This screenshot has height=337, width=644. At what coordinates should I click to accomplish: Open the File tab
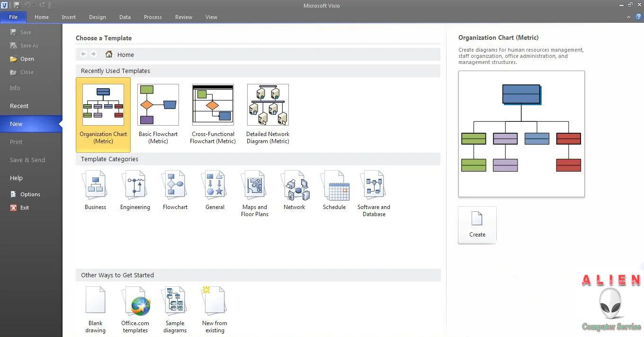coord(13,17)
